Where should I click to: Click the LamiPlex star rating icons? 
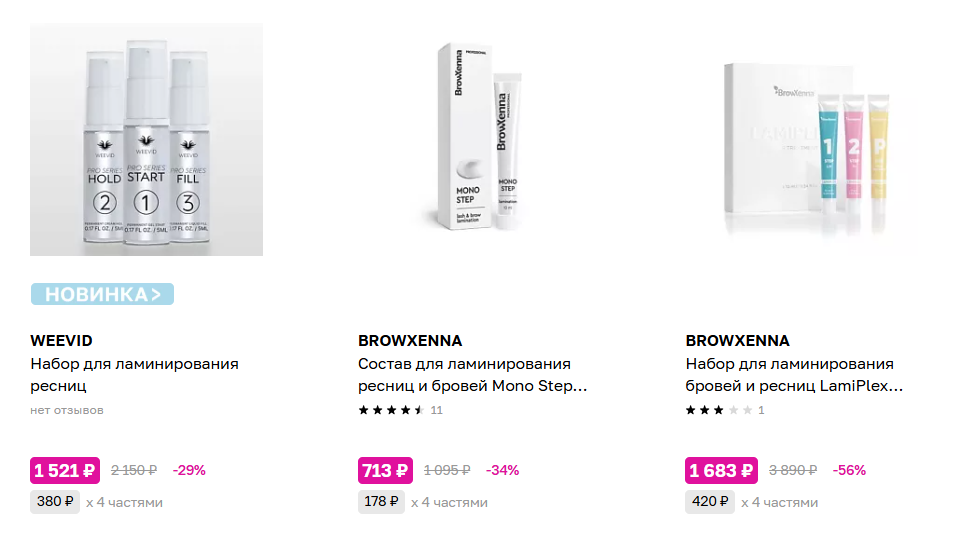[x=718, y=410]
